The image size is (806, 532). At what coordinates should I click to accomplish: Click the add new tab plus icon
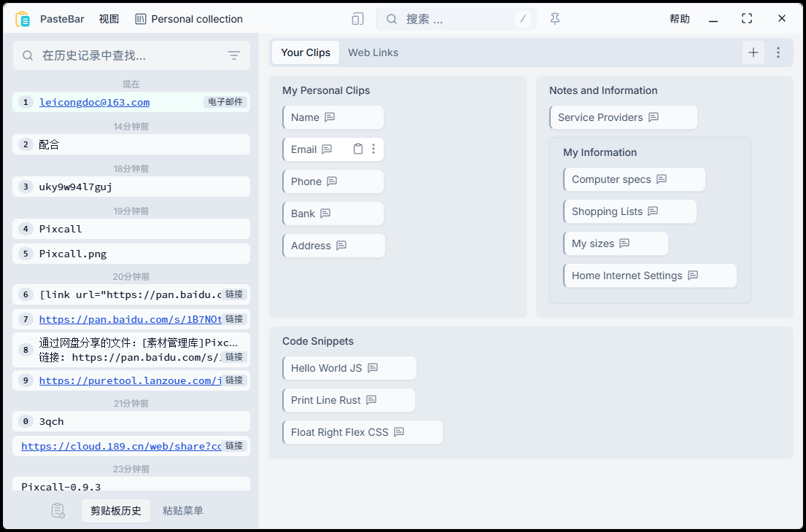pos(753,52)
